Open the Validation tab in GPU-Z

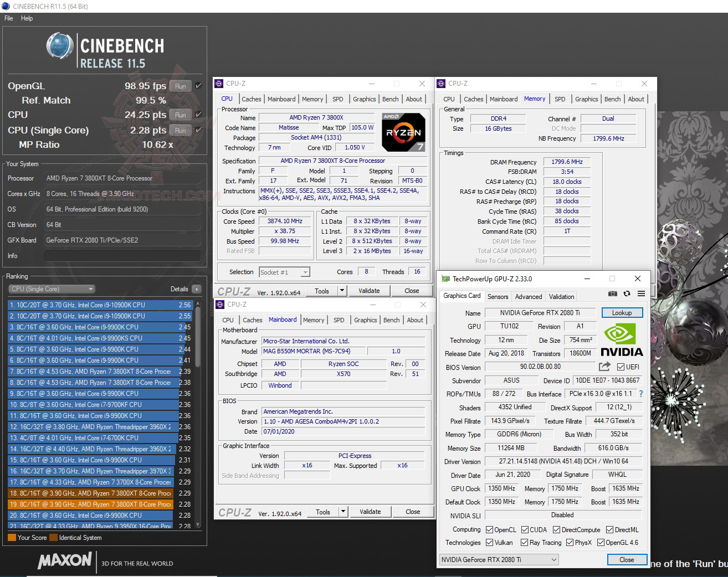[562, 297]
